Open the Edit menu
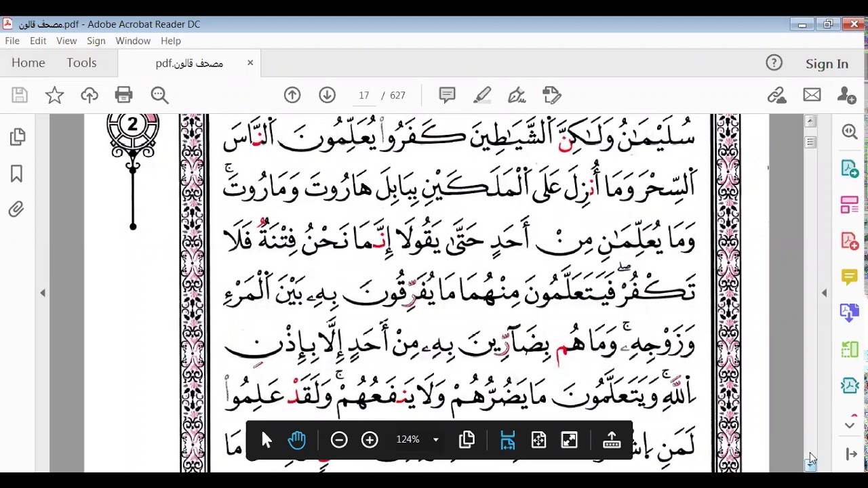Screen dimensions: 868x488 tap(38, 41)
